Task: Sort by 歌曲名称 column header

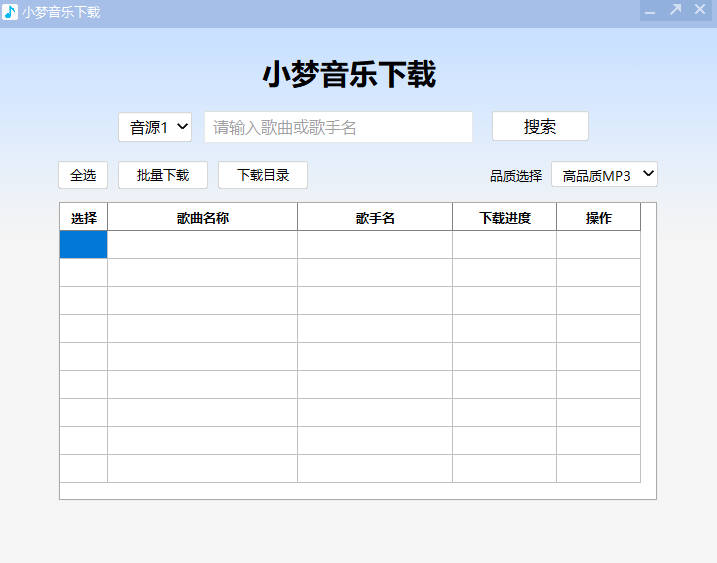Action: [202, 217]
